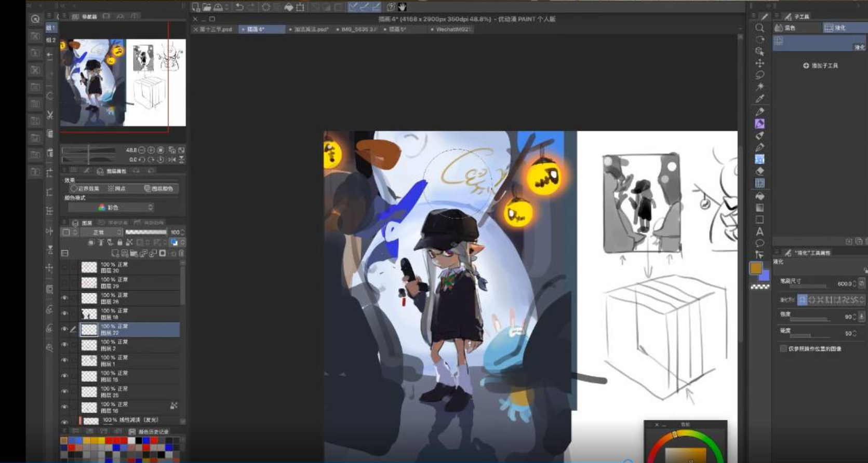Enable 仅参照操作位置的图像 checkbox
The image size is (868, 463).
tap(783, 349)
